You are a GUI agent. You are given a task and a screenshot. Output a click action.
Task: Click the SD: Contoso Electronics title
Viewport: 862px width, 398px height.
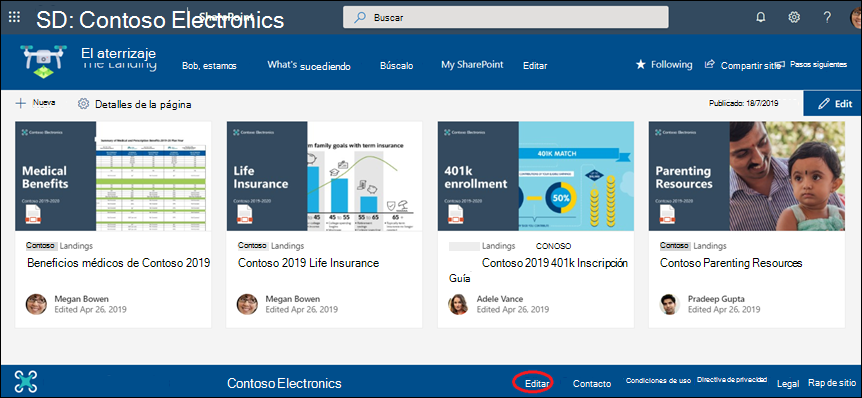click(x=160, y=20)
